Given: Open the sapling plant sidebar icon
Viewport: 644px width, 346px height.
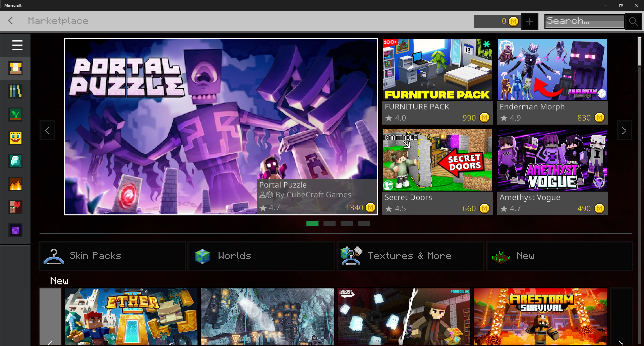Looking at the screenshot, I should coord(15,115).
